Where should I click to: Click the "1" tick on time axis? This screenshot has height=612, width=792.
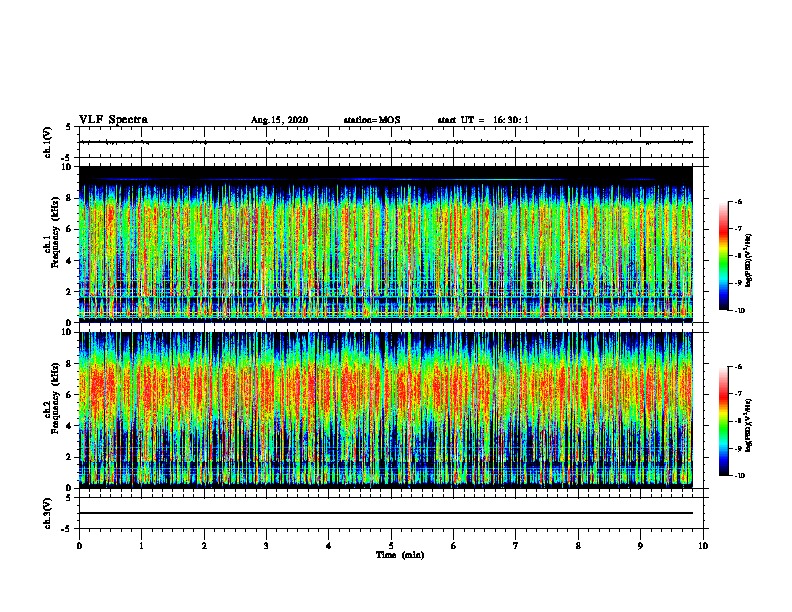tap(141, 546)
